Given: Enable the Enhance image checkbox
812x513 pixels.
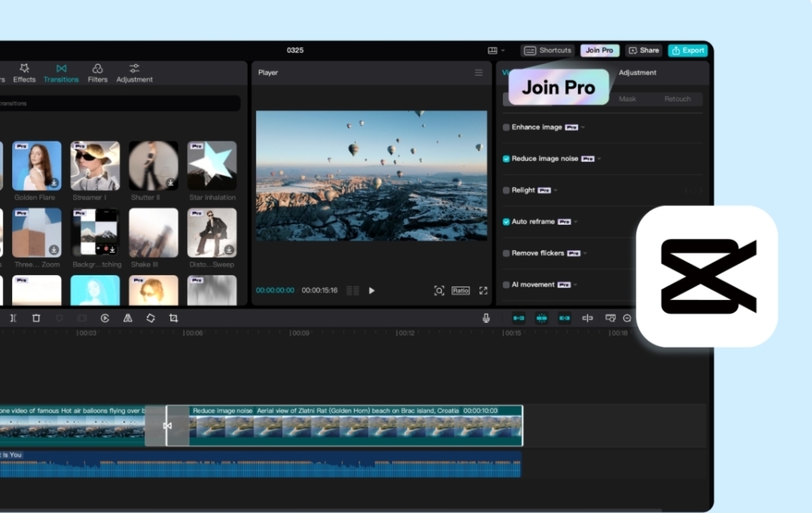Looking at the screenshot, I should point(506,127).
